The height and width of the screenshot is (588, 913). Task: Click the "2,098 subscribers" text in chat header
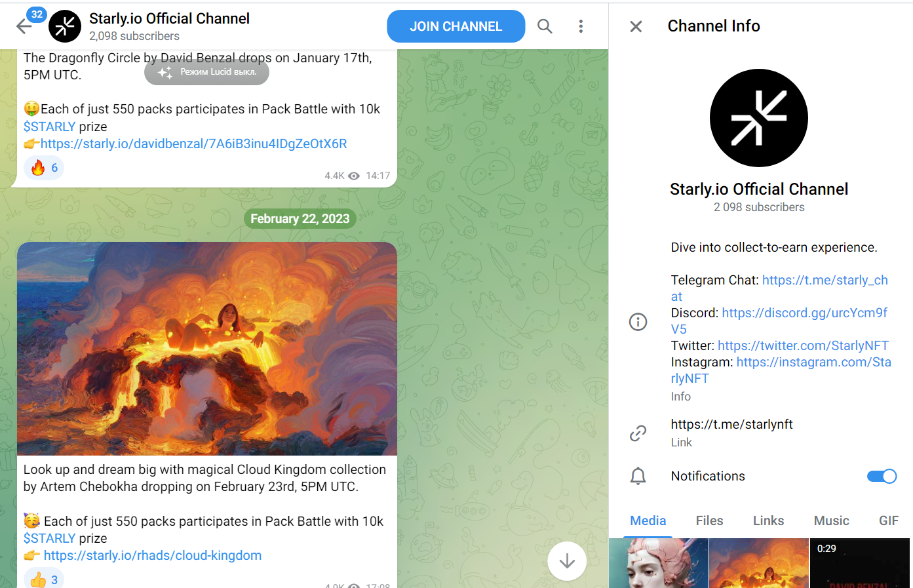coord(134,36)
